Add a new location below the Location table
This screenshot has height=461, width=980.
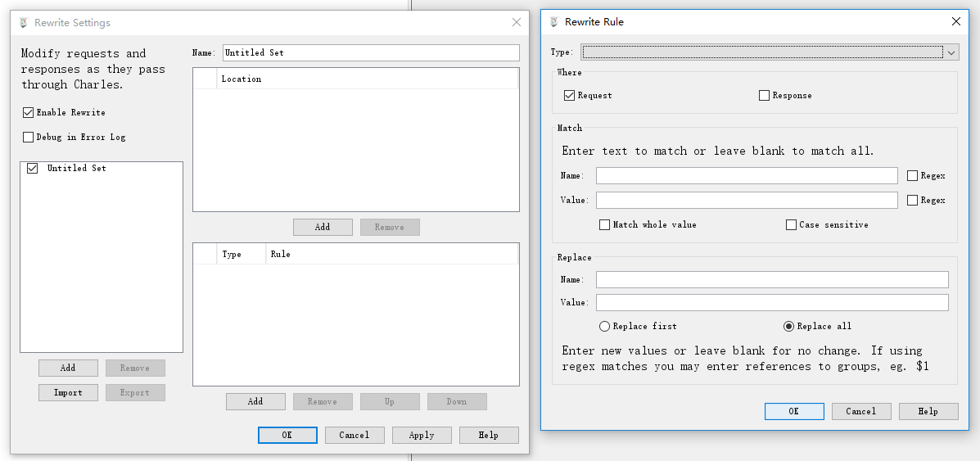tap(323, 227)
